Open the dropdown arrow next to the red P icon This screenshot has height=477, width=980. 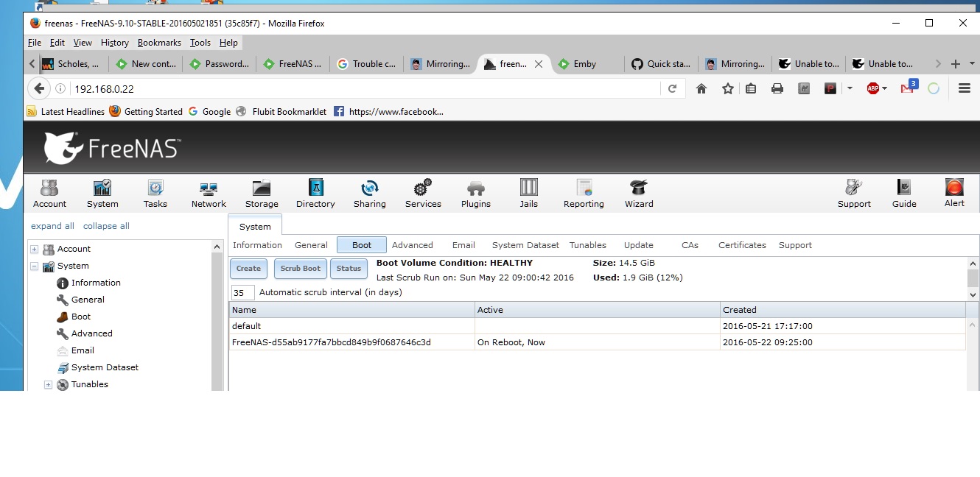click(850, 88)
